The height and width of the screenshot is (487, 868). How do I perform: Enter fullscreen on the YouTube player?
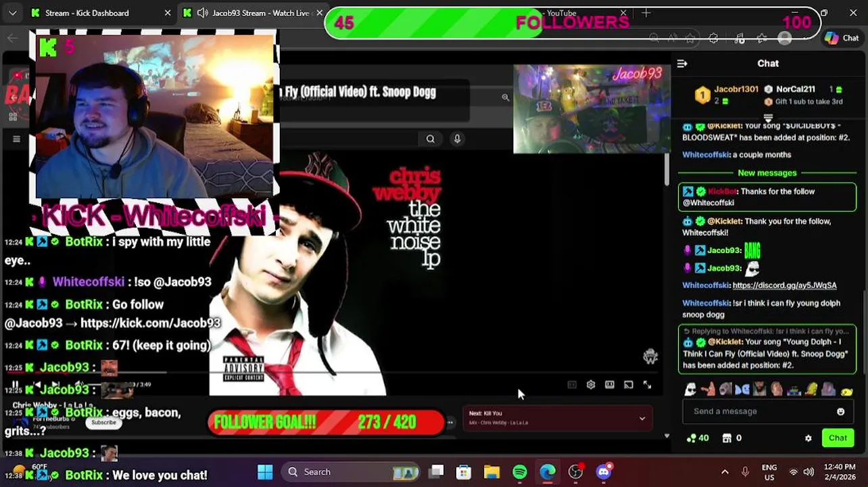648,385
